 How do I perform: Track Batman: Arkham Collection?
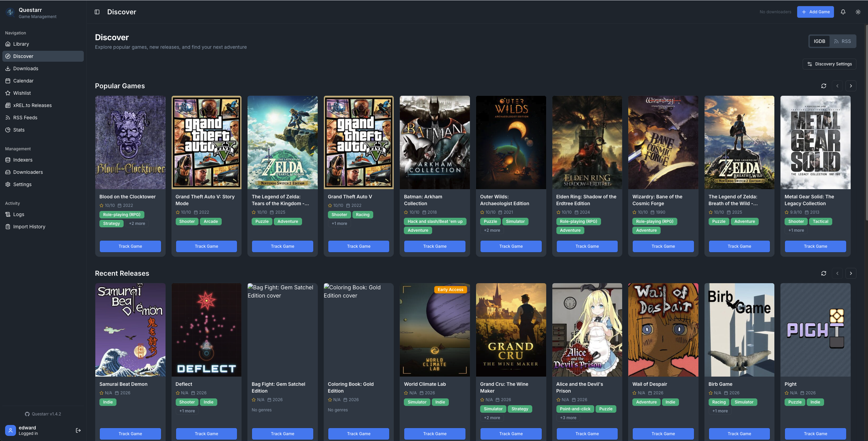[x=435, y=246]
